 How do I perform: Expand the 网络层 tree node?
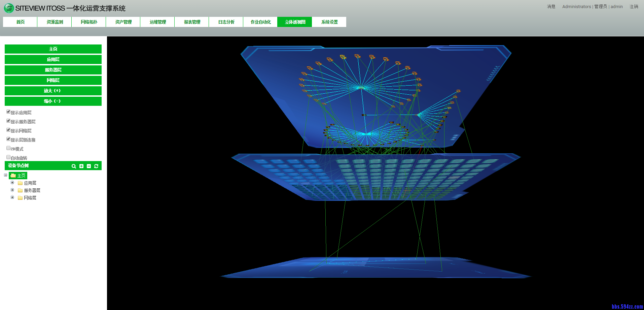[x=12, y=197]
